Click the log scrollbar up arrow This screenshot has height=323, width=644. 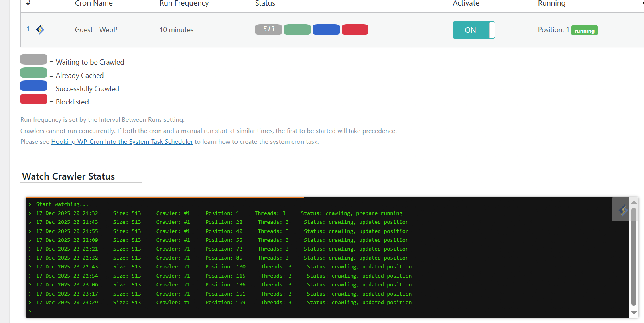(x=634, y=202)
